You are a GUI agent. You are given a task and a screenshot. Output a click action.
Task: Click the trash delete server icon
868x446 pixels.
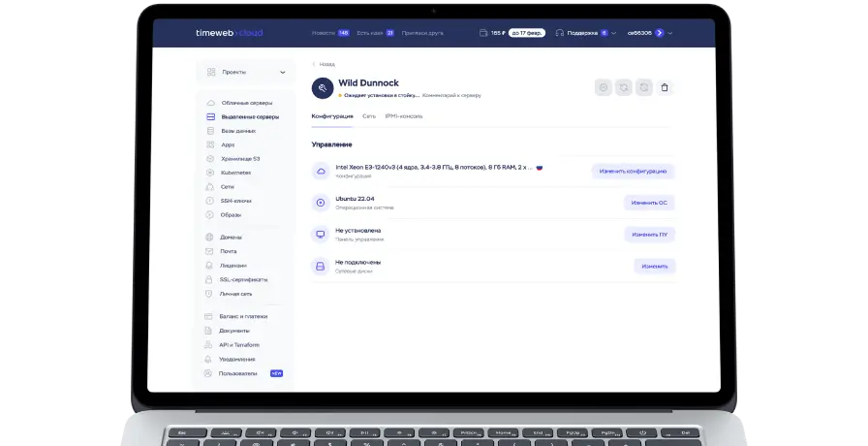[x=665, y=87]
